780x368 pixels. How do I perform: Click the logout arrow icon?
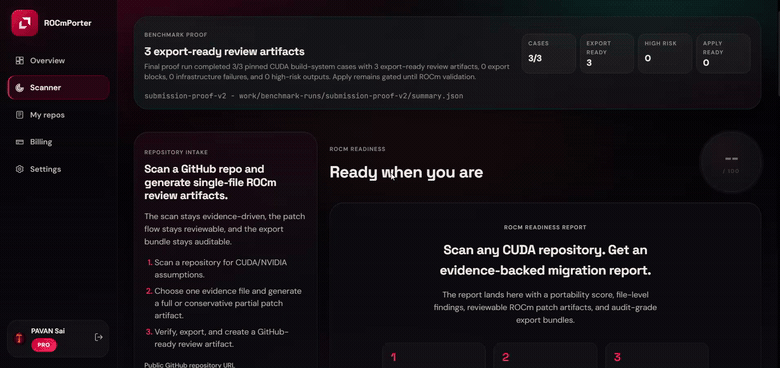[x=98, y=337]
